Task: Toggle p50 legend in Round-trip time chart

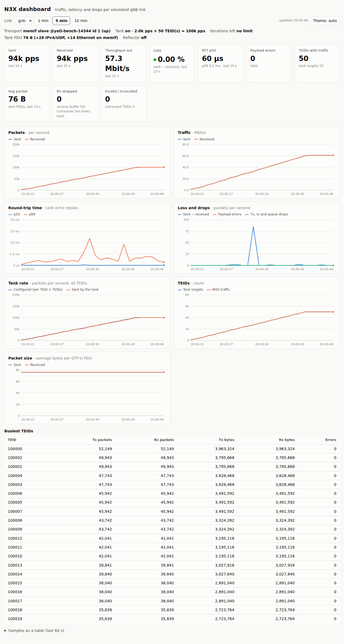Action: click(x=14, y=214)
